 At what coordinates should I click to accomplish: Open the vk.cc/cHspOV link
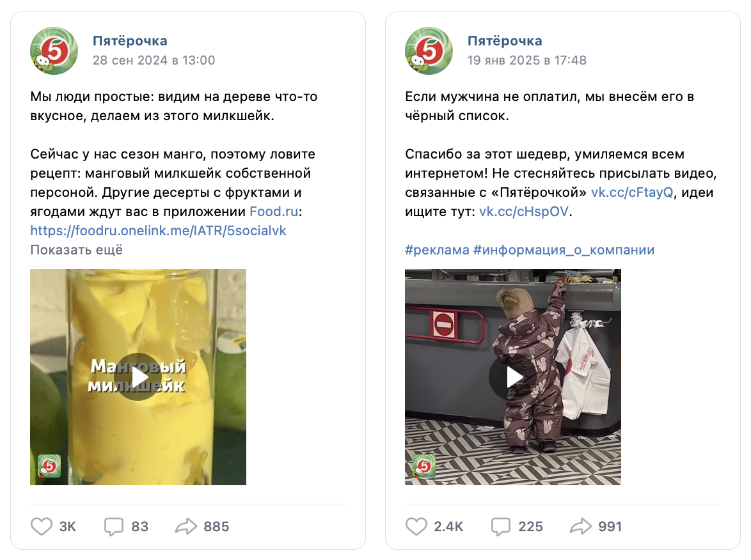[x=524, y=212]
